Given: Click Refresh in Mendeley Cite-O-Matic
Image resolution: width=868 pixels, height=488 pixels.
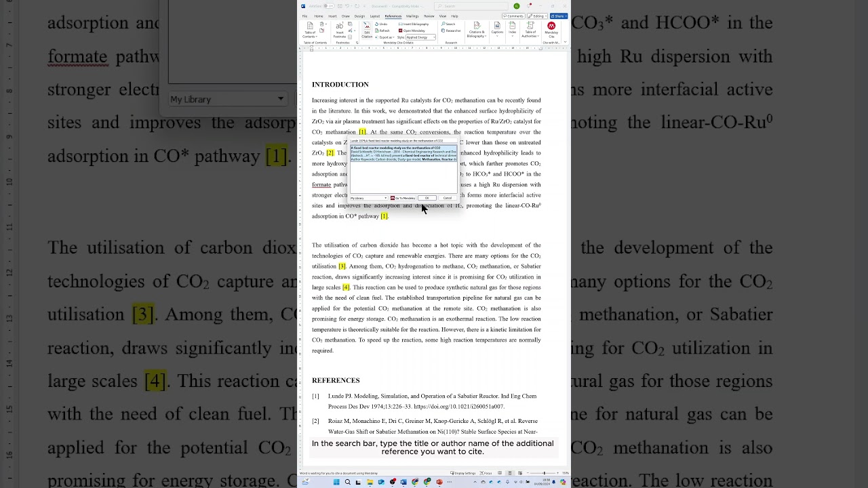Looking at the screenshot, I should click(382, 30).
